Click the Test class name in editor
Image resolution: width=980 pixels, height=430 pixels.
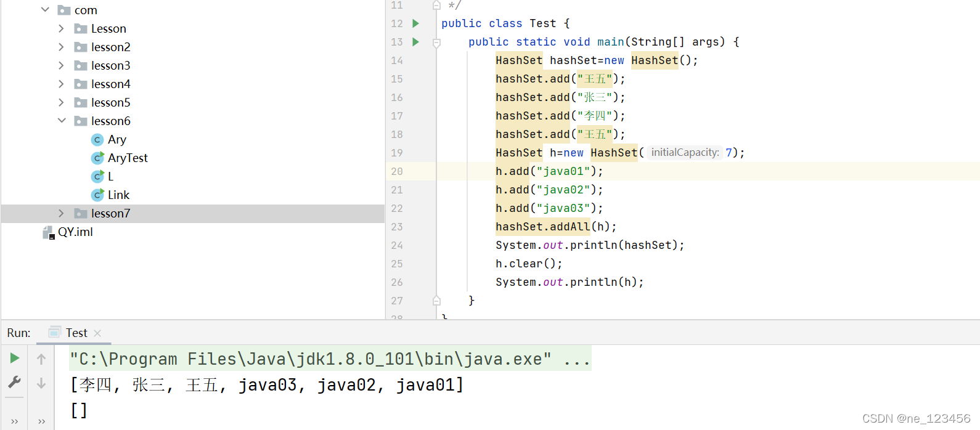click(x=542, y=23)
